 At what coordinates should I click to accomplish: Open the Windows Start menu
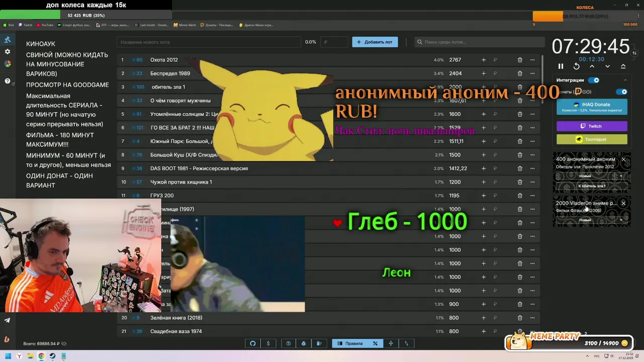pyautogui.click(x=8, y=356)
